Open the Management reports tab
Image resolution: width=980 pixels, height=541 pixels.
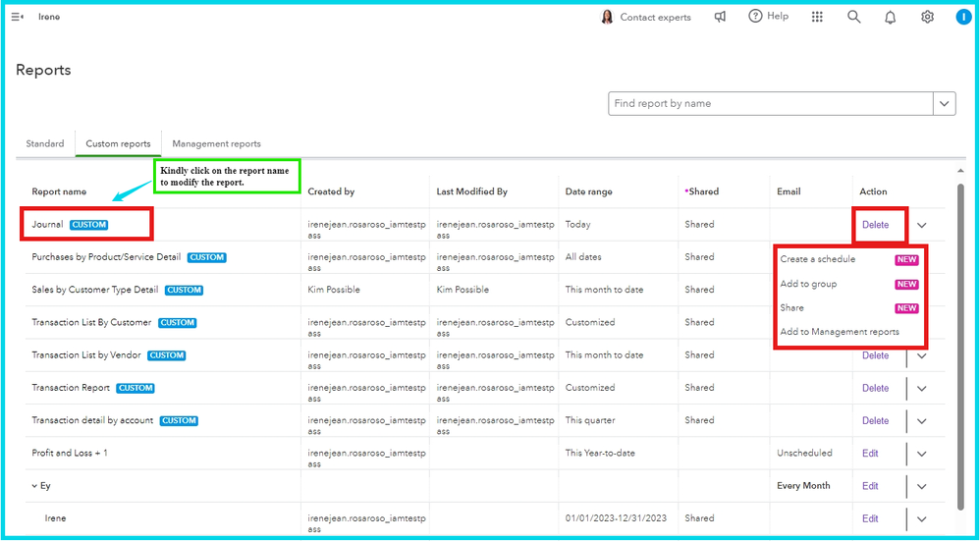pos(216,143)
